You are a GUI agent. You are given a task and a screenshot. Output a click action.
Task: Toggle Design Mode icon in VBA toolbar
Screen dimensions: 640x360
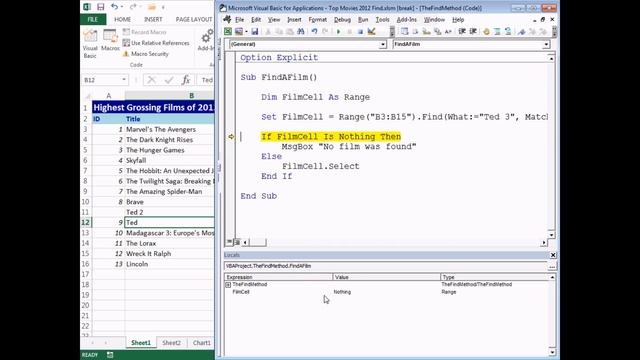(x=371, y=31)
